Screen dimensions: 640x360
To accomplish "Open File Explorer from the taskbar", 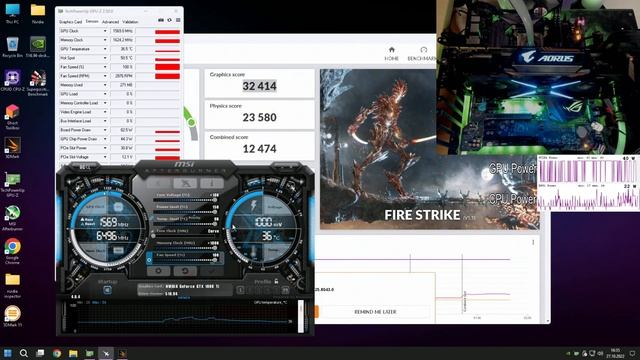I will coord(73,353).
